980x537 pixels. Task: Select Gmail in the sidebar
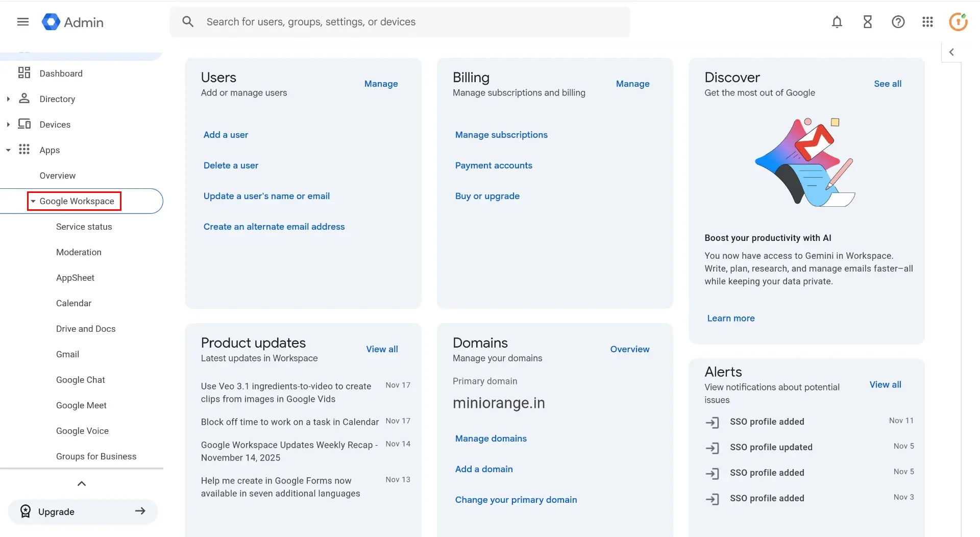67,354
